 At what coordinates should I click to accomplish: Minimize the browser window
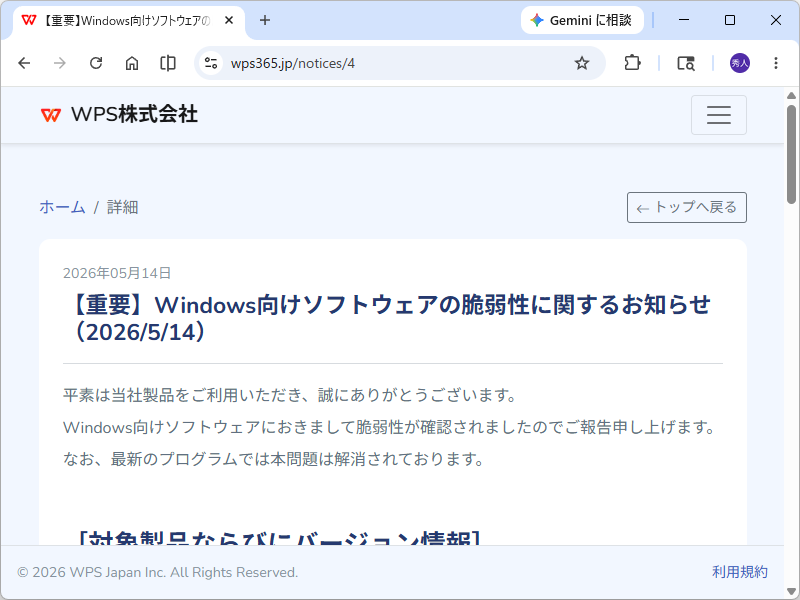pos(684,20)
